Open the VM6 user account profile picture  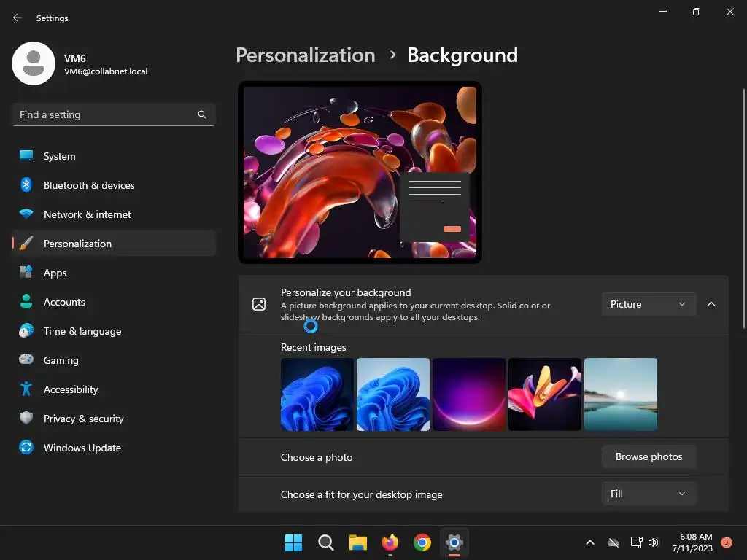pos(34,63)
